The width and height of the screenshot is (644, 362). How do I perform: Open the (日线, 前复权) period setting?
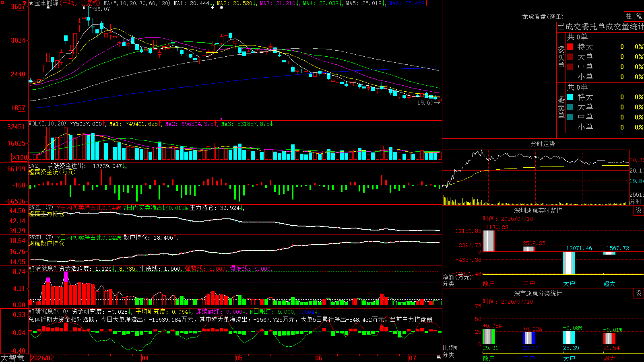[x=80, y=3]
